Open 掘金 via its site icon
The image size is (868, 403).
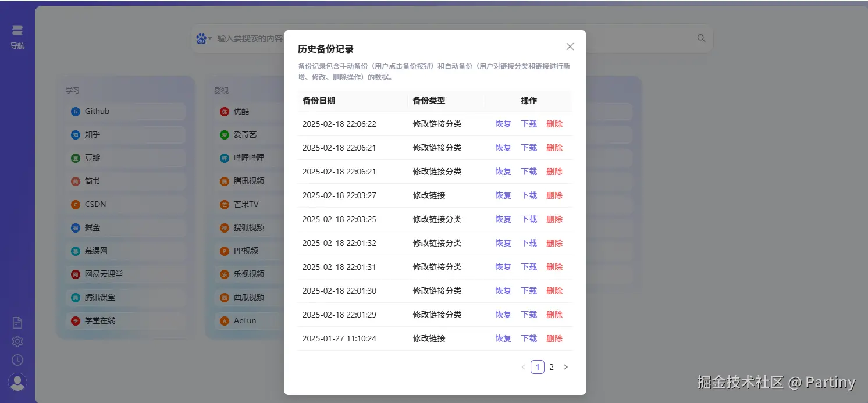tap(76, 227)
